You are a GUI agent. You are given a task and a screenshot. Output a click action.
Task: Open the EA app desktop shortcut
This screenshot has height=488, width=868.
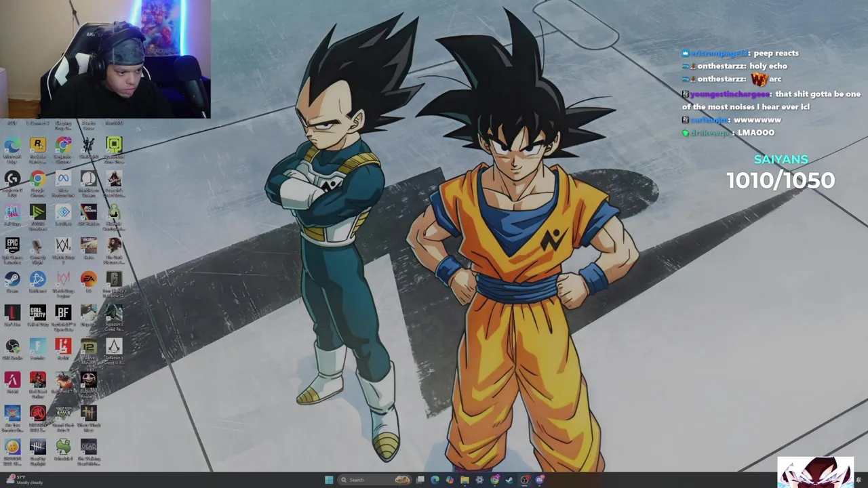click(x=88, y=283)
